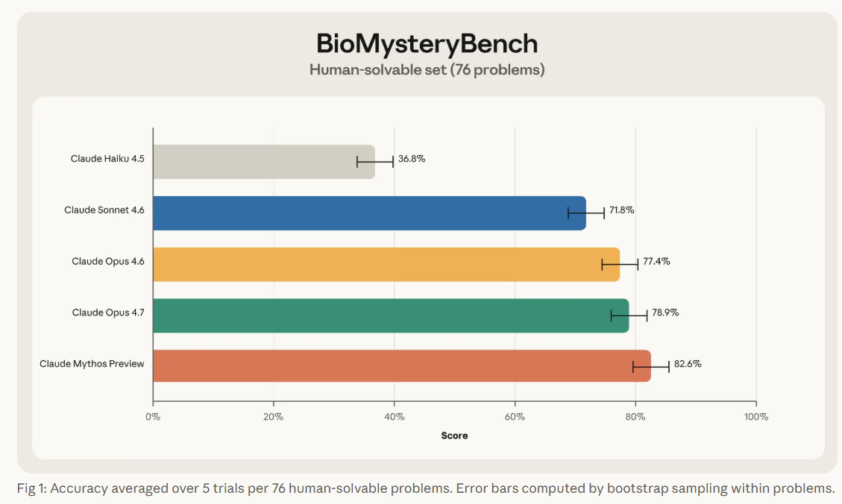Viewport: 842px width, 504px height.
Task: Click the 77.4% value label
Action: pyautogui.click(x=656, y=262)
